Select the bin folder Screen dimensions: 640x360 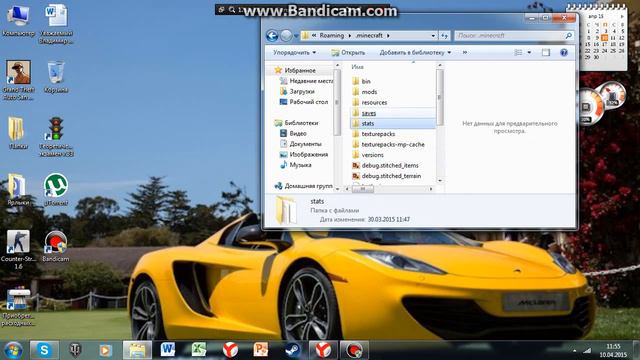click(366, 81)
